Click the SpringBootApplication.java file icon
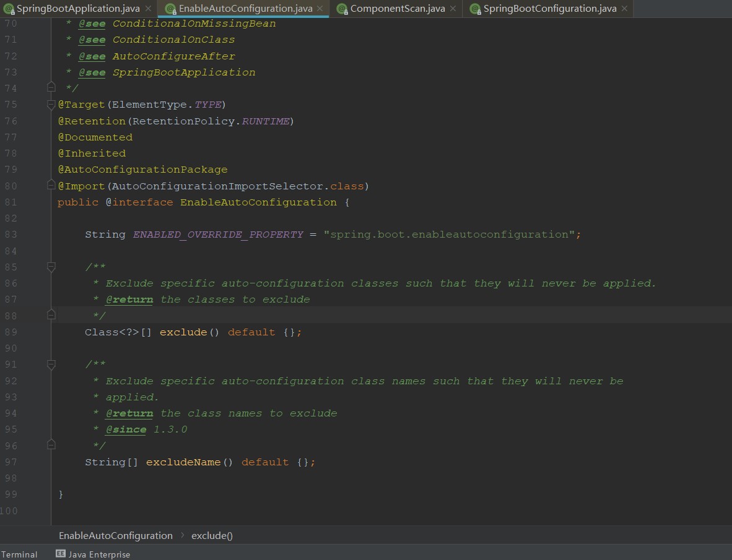Viewport: 732px width, 560px height. coord(9,9)
